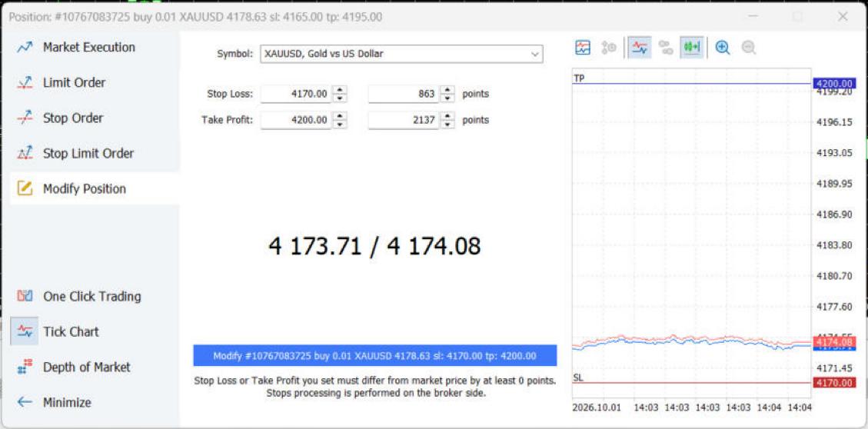
Task: Decrease Stop Loss points 863 with down arrow
Action: pos(447,98)
